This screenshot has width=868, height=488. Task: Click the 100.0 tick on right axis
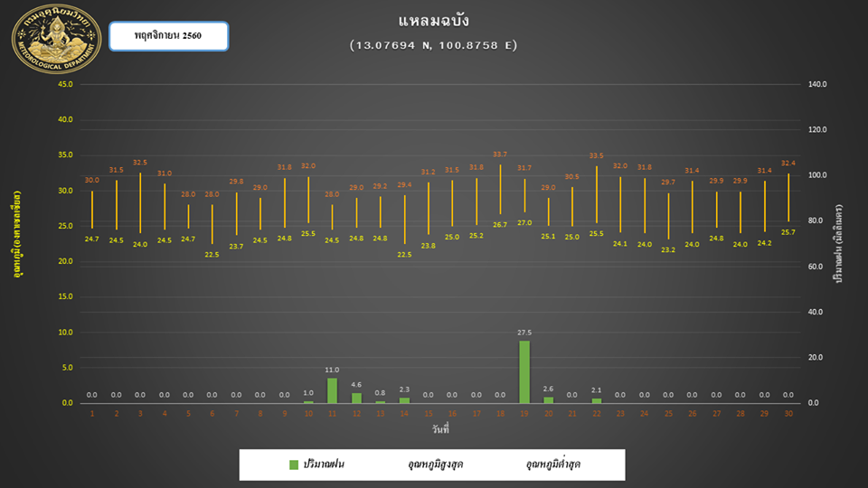click(817, 175)
